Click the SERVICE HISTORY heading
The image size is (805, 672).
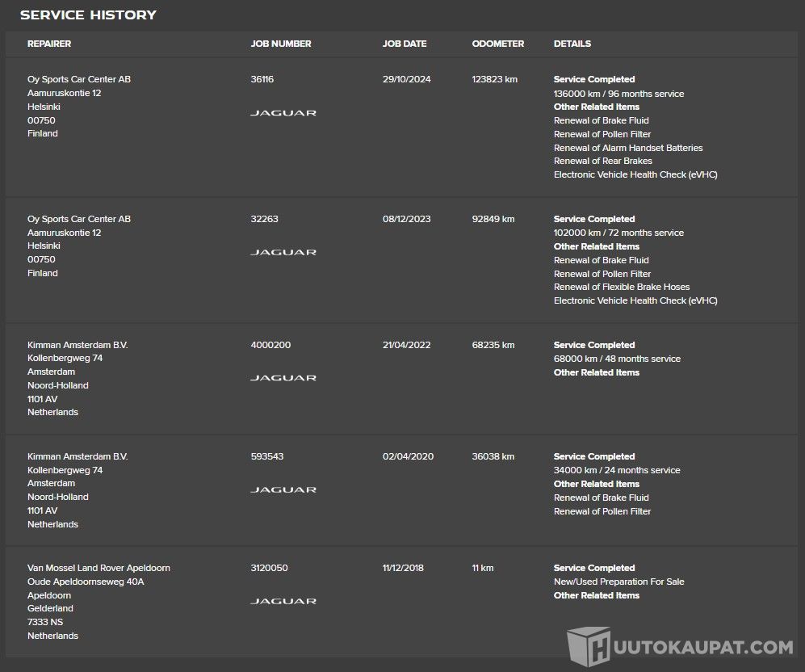click(88, 15)
